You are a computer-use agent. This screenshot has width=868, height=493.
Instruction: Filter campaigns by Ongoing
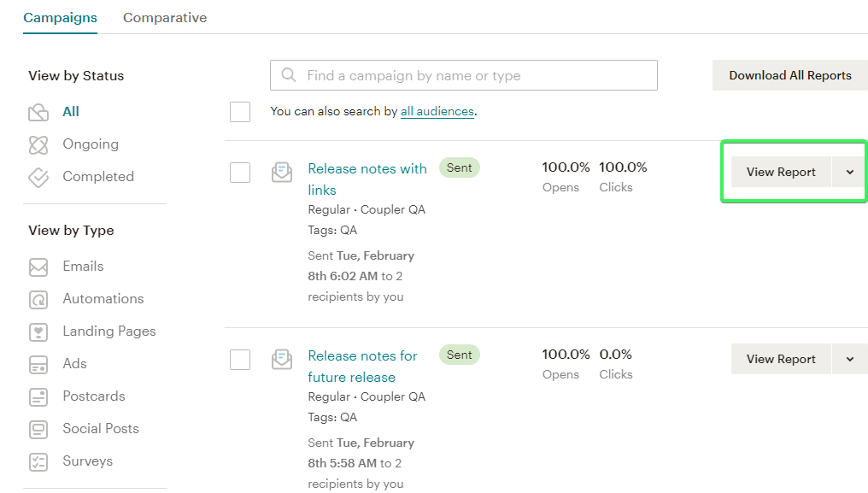coord(91,144)
